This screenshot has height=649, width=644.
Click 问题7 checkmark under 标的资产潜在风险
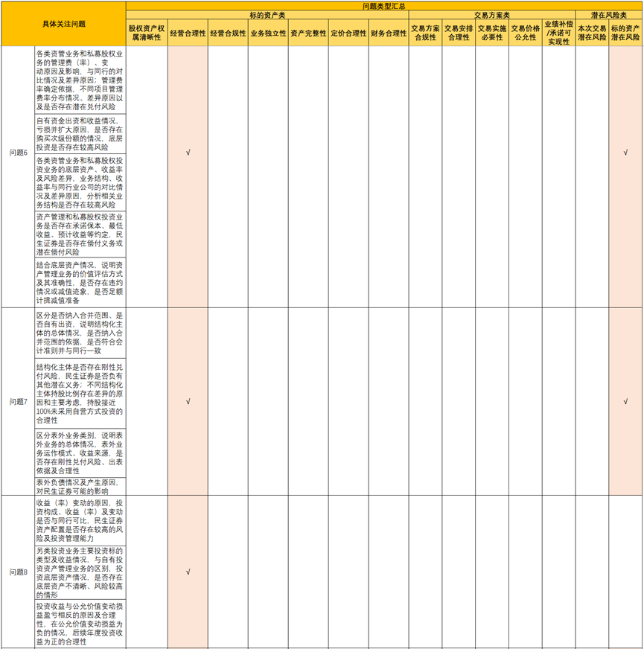click(x=625, y=401)
